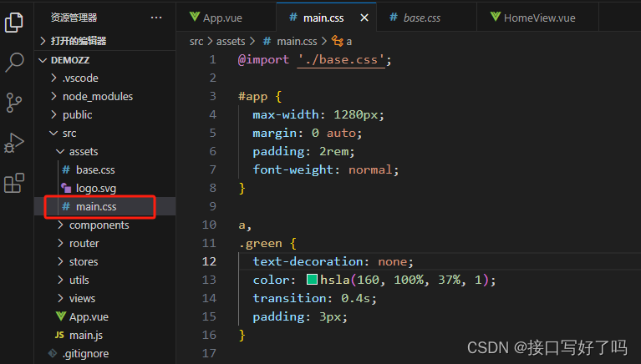Click the Vue icon beside App.vue in tree
This screenshot has width=641, height=364.
60,316
